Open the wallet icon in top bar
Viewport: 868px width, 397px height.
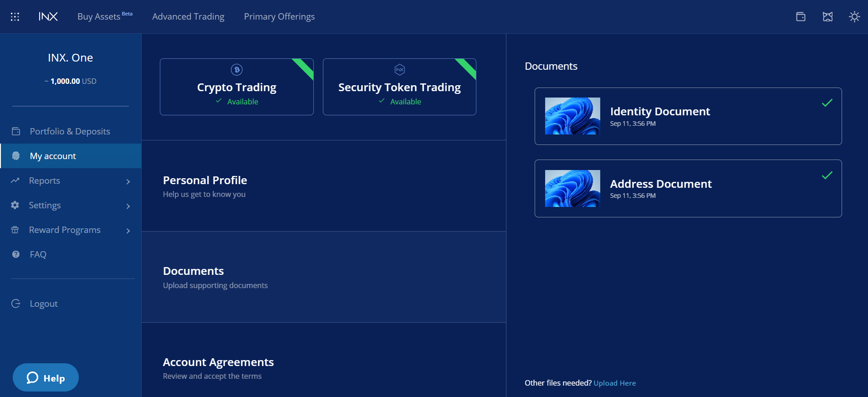(801, 17)
